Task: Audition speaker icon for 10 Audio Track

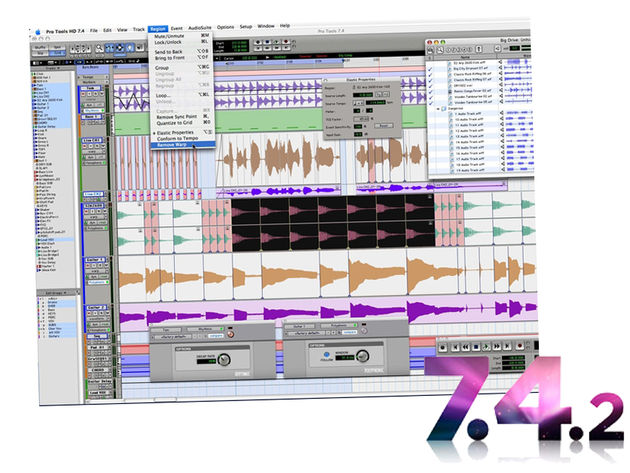Action: [501, 119]
